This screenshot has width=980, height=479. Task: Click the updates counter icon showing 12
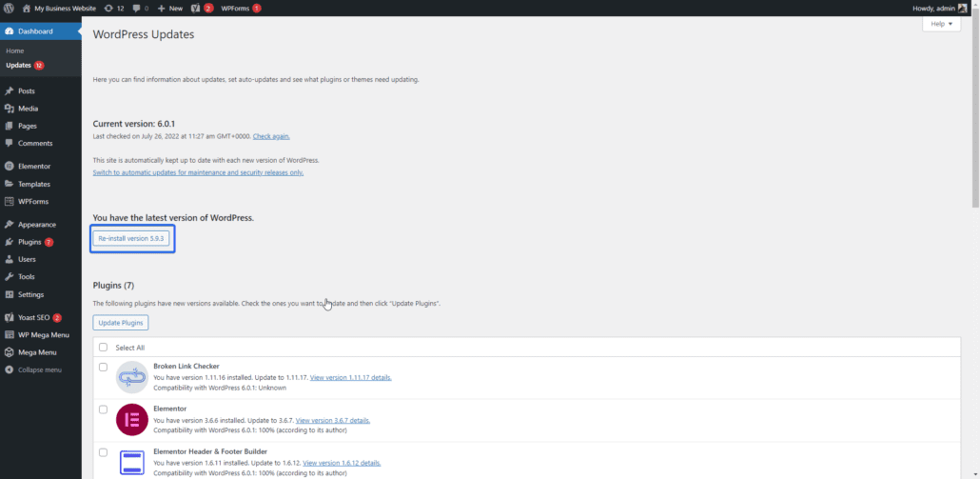click(x=108, y=9)
